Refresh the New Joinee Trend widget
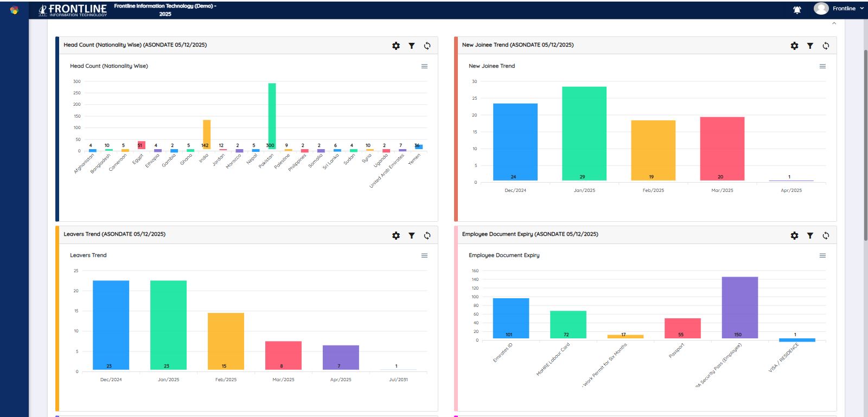 click(x=826, y=46)
